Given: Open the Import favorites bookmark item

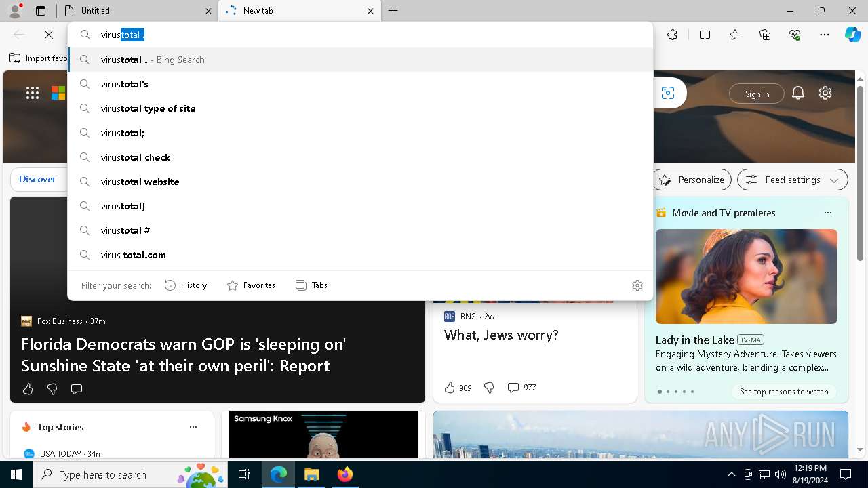Looking at the screenshot, I should click(x=39, y=58).
